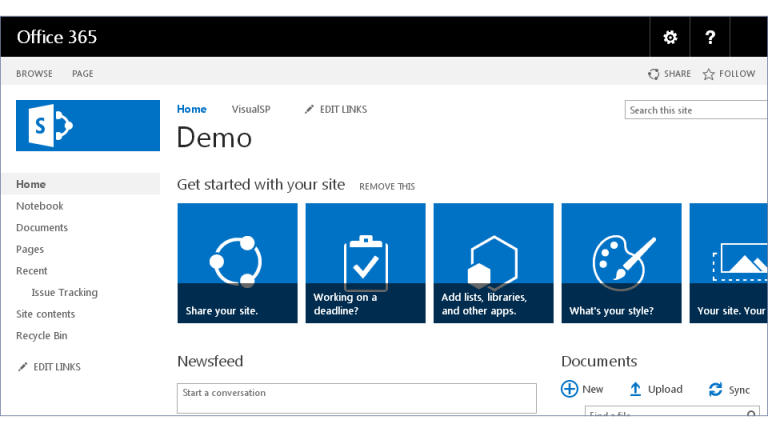Open Pages from the sidebar
Screen dimensions: 768x432
pos(30,249)
